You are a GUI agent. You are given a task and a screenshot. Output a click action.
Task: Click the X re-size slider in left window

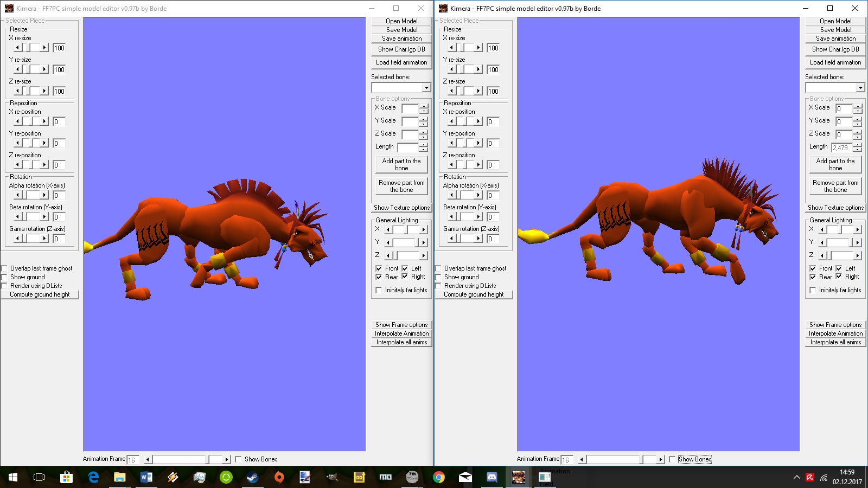point(31,48)
